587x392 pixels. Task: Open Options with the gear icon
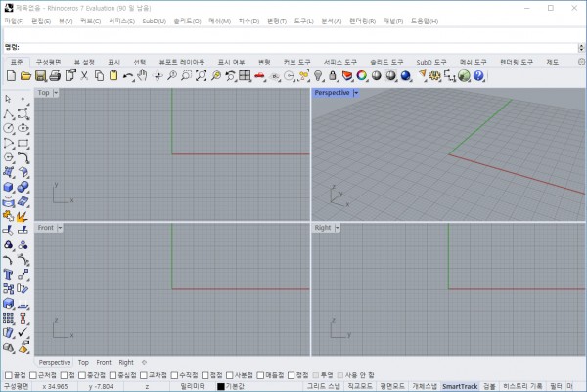tap(434, 76)
